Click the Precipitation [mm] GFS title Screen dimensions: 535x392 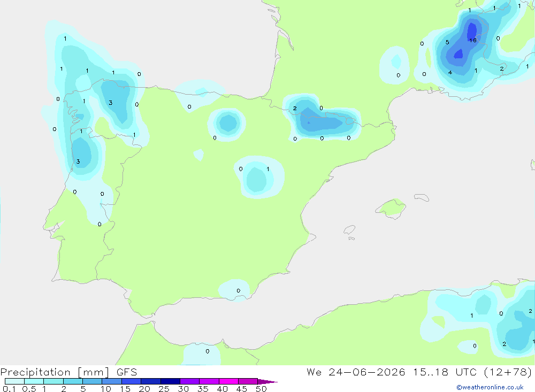[68, 372]
